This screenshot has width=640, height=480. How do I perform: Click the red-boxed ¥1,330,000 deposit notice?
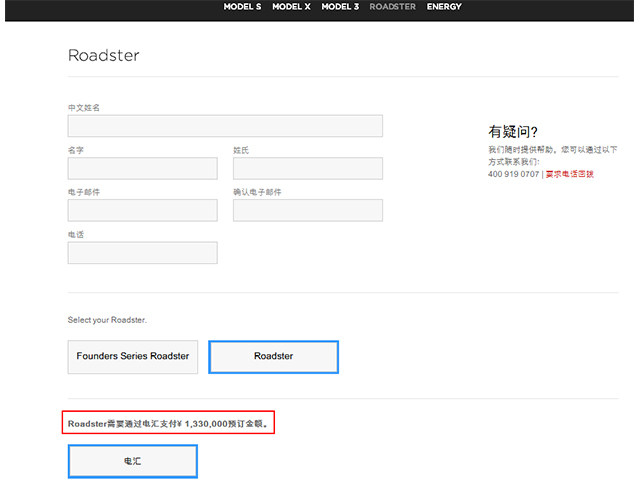tap(168, 424)
